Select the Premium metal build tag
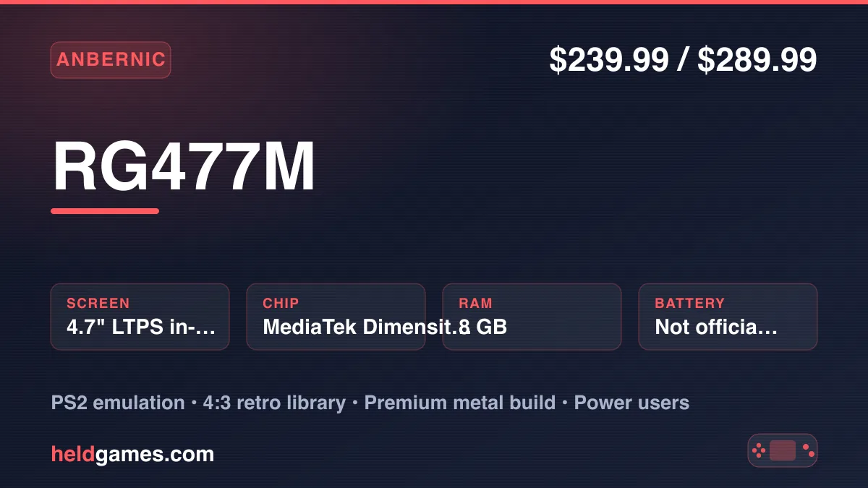The height and width of the screenshot is (488, 868). [460, 403]
